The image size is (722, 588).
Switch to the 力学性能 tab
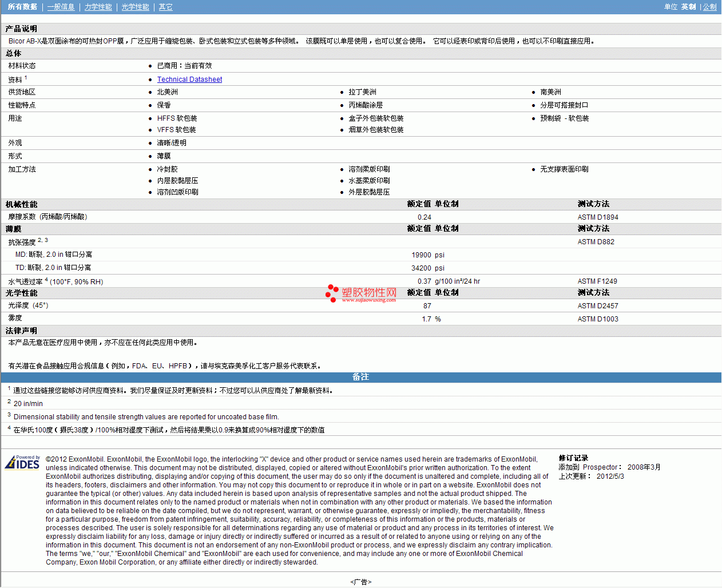[x=98, y=7]
